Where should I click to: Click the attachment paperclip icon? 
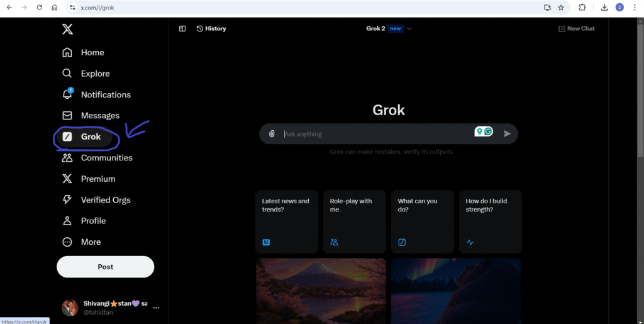coord(272,134)
